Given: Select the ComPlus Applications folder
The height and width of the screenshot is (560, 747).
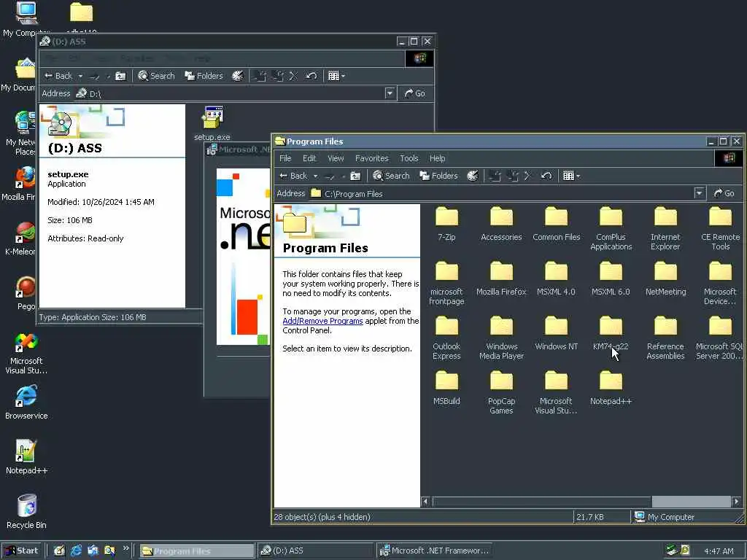Looking at the screenshot, I should pyautogui.click(x=611, y=228).
